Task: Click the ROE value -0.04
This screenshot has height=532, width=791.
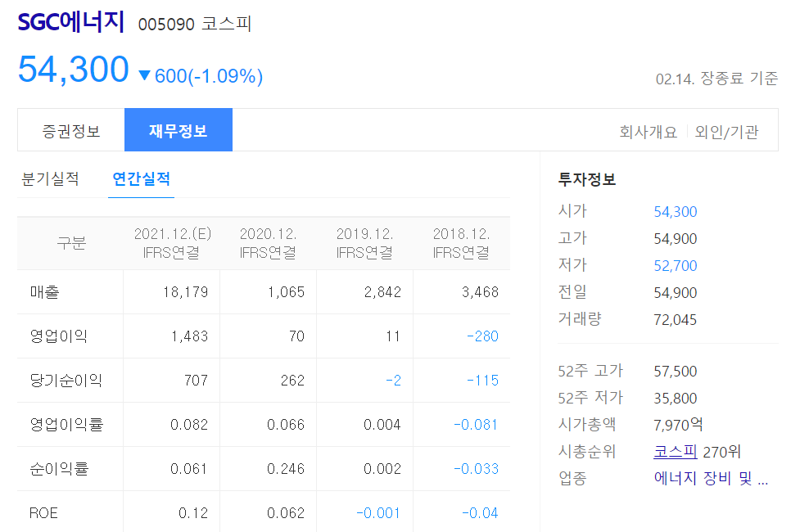Action: click(x=480, y=513)
